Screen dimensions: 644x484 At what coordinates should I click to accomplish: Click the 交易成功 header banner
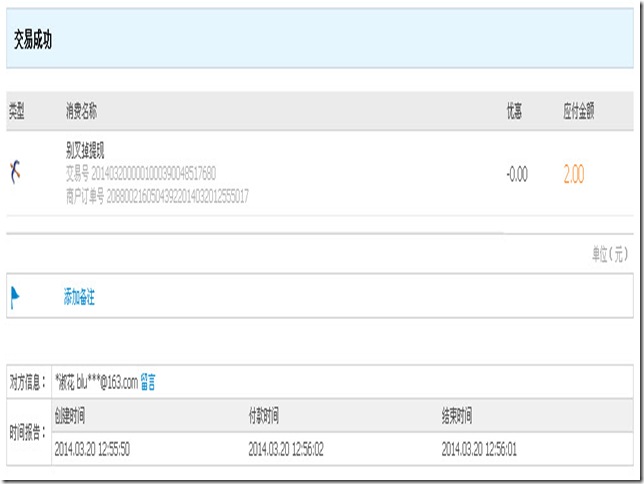coord(322,40)
